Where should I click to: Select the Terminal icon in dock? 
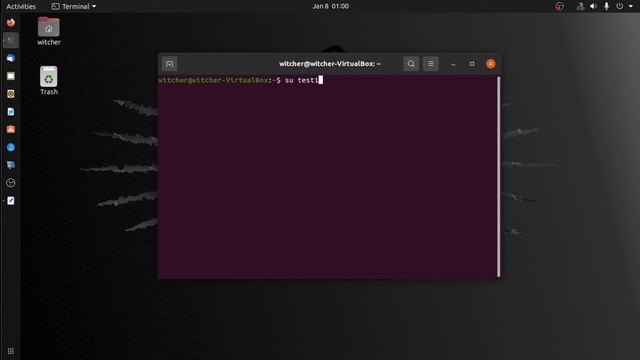(x=11, y=40)
